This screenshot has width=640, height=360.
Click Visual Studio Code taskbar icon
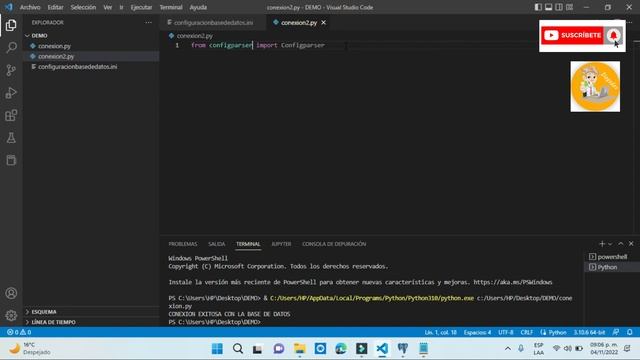[x=382, y=349]
